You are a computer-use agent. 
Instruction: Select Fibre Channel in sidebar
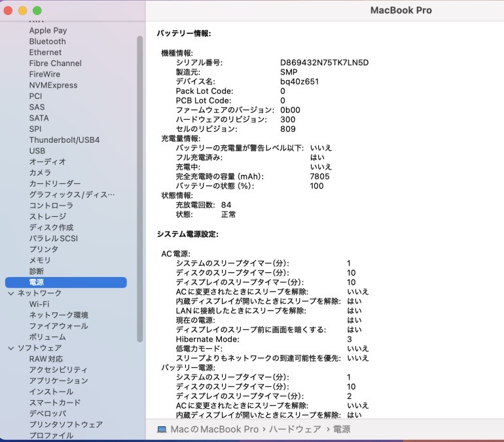(x=55, y=64)
